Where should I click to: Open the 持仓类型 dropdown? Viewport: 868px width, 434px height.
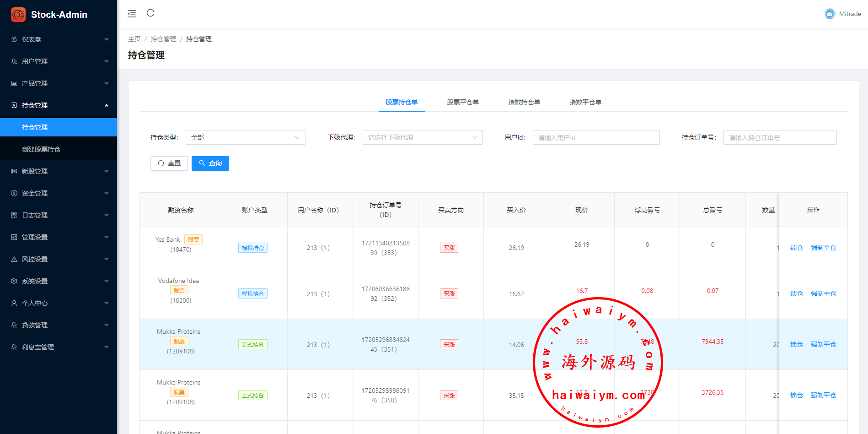pos(245,137)
